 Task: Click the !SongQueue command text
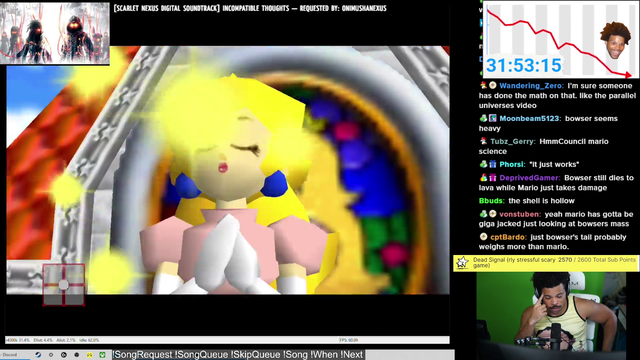point(202,355)
